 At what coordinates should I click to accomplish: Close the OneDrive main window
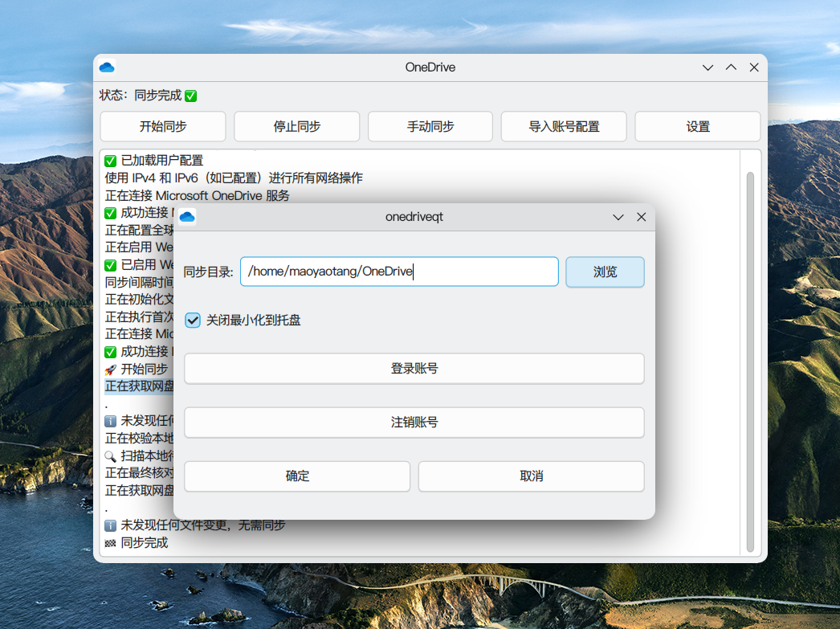(754, 67)
